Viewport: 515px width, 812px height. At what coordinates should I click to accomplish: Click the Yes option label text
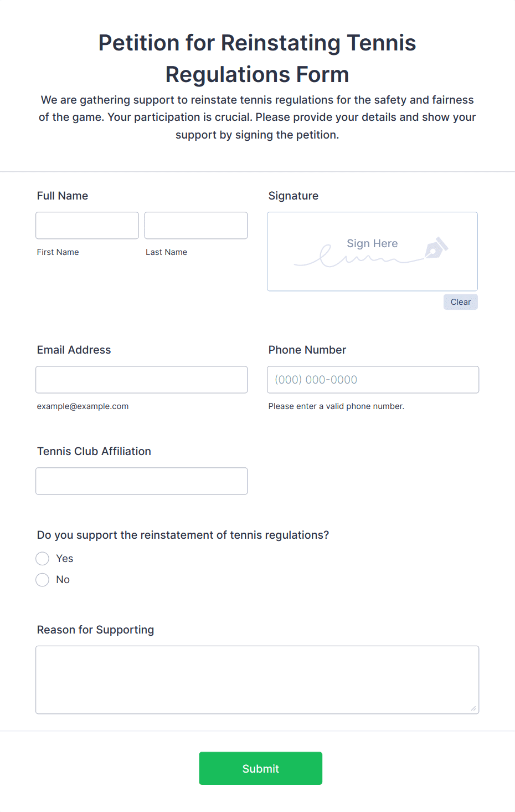[x=65, y=559]
